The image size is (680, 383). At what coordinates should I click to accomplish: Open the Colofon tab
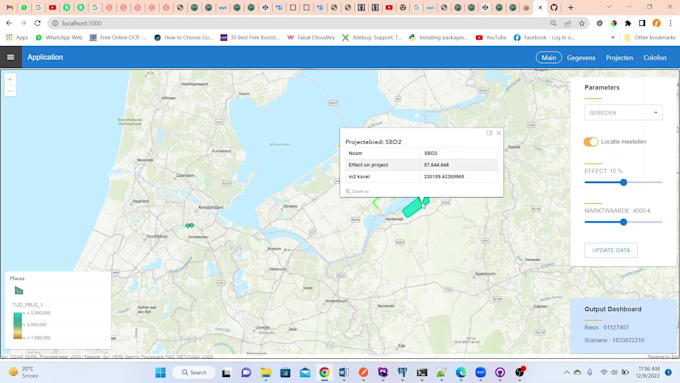click(655, 58)
